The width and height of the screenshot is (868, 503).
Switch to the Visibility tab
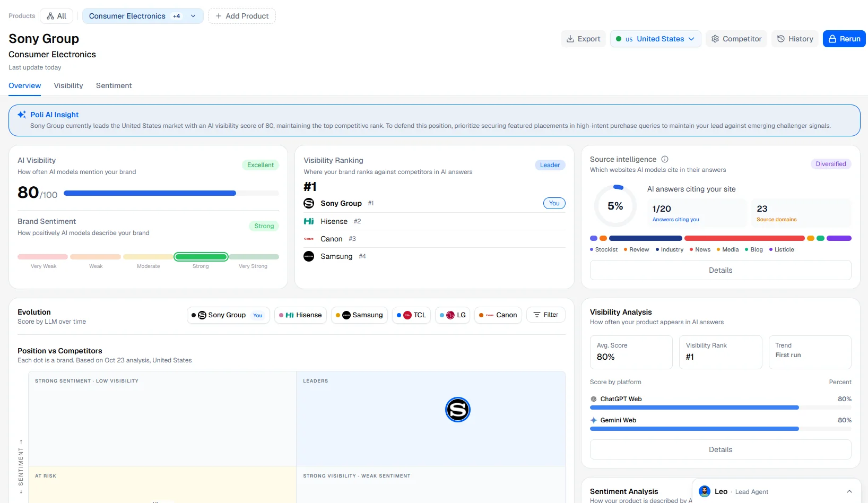tap(68, 85)
